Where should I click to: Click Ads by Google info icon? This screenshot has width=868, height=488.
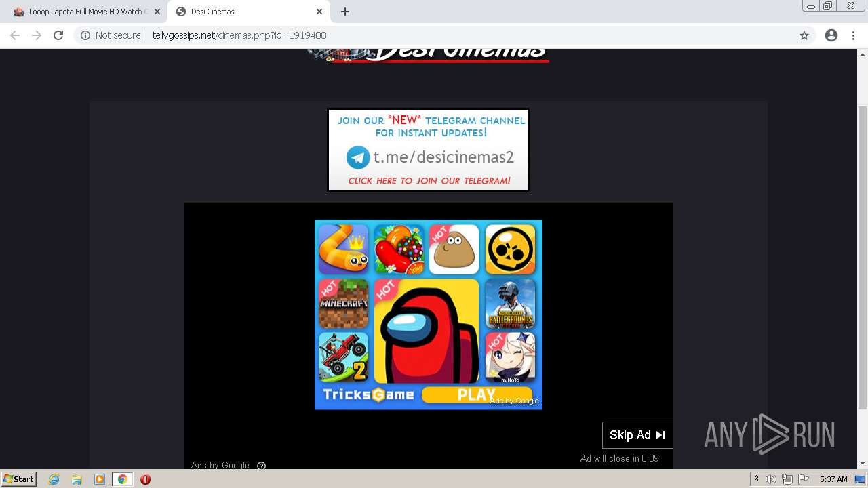(x=262, y=466)
